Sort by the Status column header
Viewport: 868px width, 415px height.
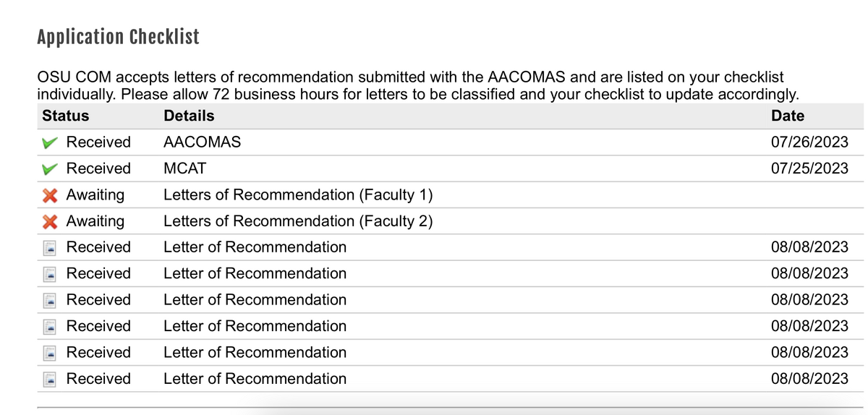click(x=66, y=116)
